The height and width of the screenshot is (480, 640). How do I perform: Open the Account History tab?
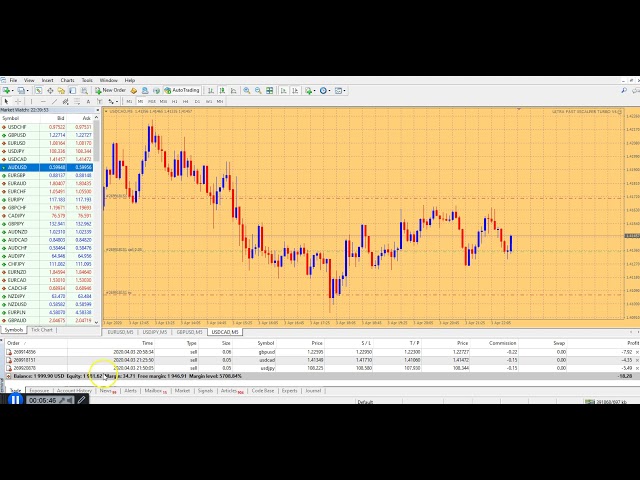click(74, 391)
